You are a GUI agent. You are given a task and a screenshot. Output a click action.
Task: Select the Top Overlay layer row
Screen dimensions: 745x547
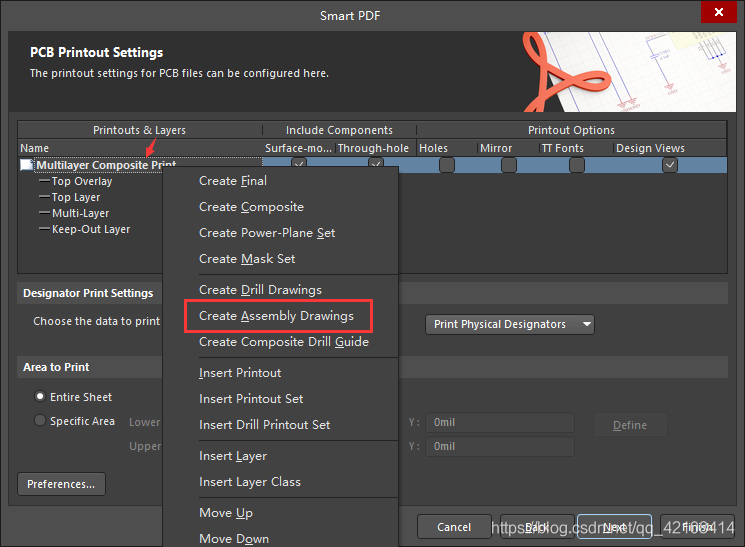(82, 182)
